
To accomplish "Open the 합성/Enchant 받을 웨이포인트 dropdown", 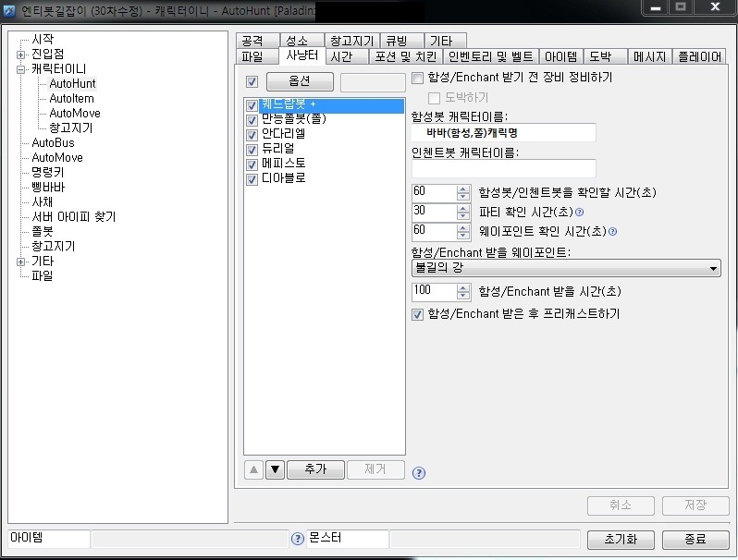I will click(566, 268).
